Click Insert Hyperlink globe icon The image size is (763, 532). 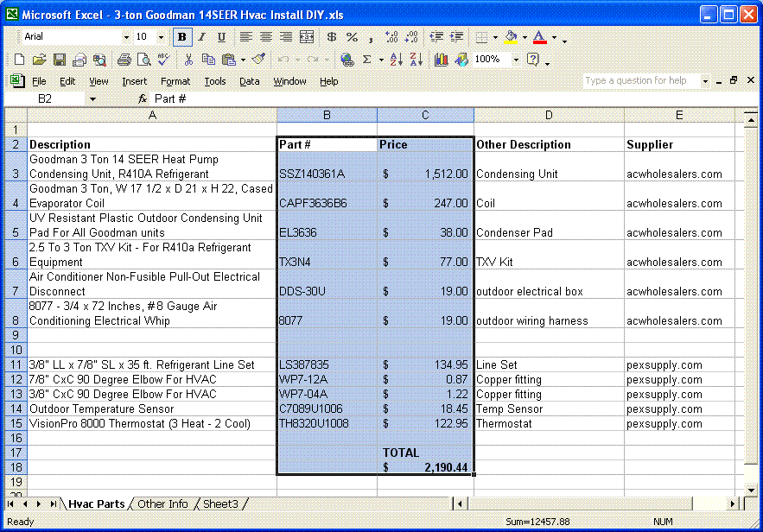pos(347,60)
